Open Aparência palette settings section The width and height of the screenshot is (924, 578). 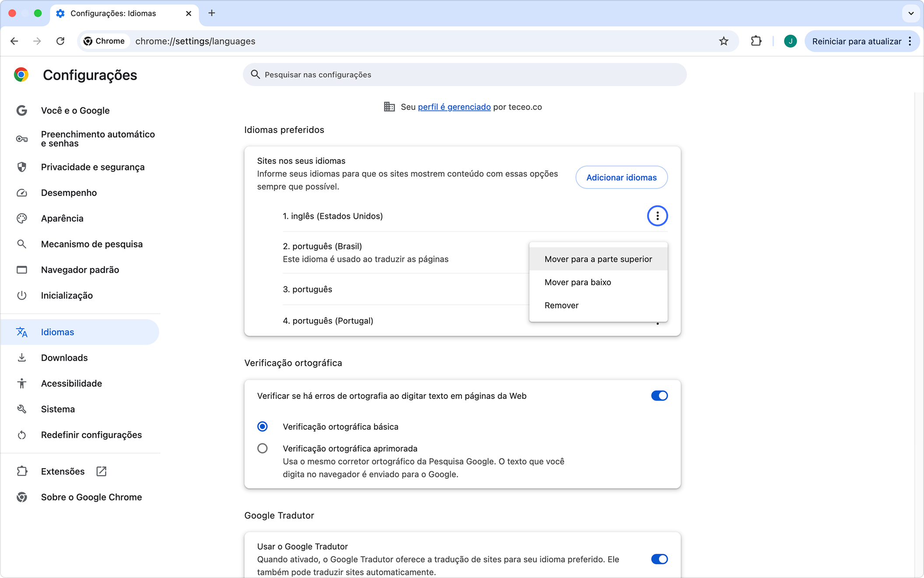(62, 218)
